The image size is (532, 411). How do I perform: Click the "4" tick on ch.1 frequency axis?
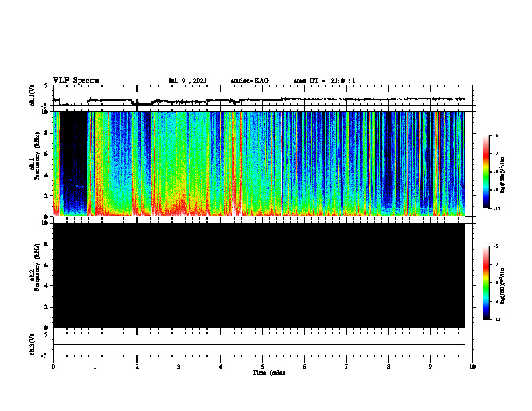(47, 175)
